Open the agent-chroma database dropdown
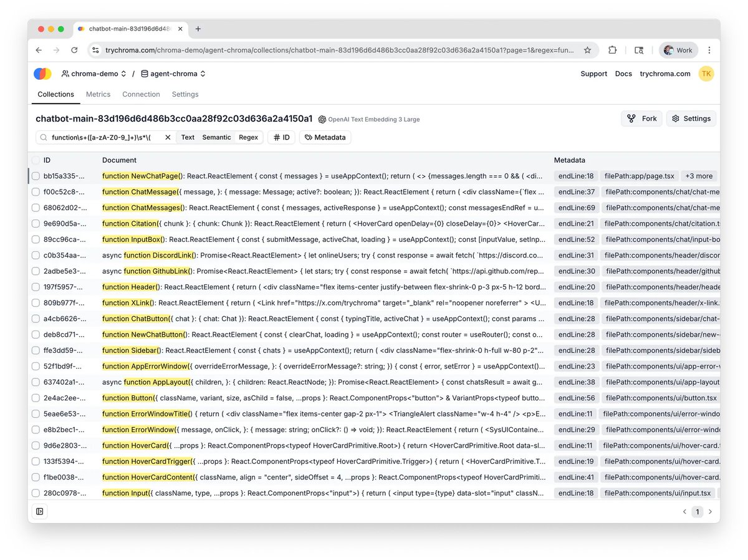The image size is (748, 560). 173,74
